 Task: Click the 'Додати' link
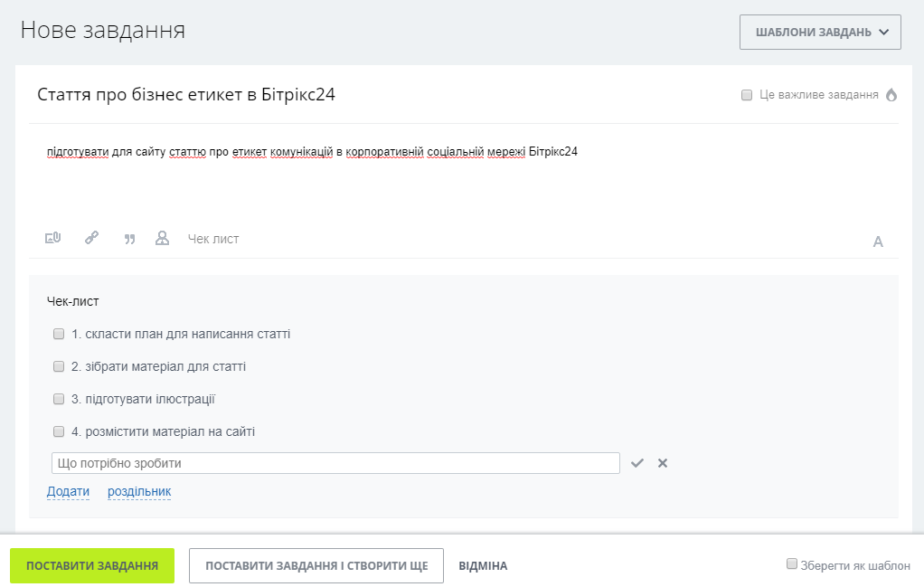tap(69, 491)
